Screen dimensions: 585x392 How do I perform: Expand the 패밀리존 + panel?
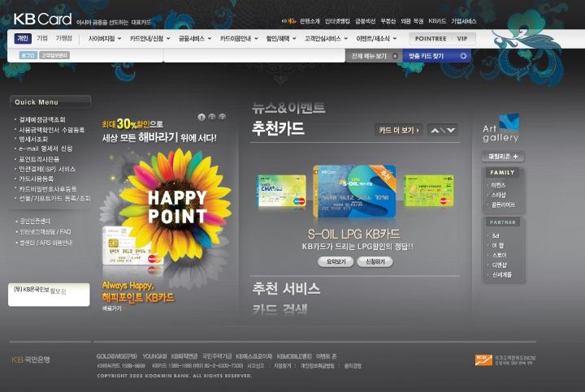503,157
